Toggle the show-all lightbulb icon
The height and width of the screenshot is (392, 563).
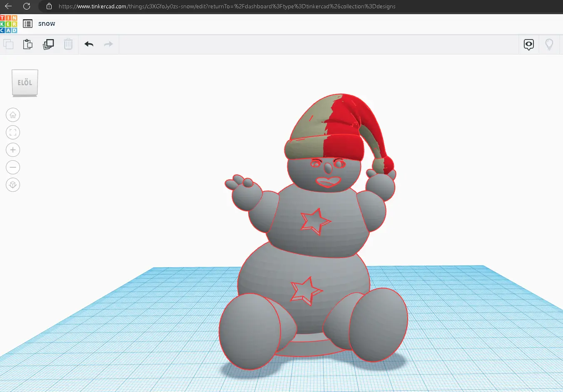(x=549, y=45)
